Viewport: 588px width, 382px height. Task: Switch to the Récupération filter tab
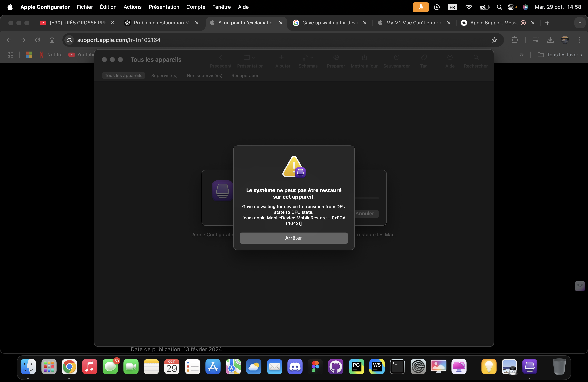245,76
